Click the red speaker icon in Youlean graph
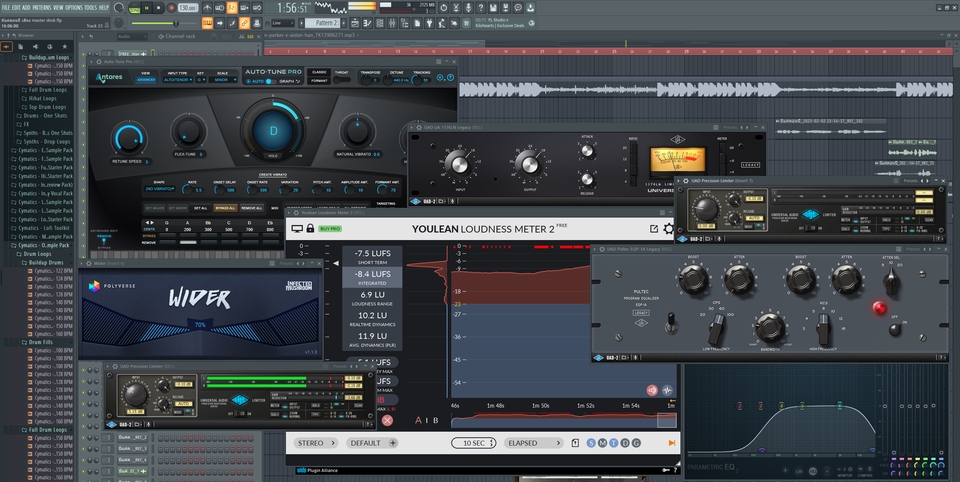Viewport: 960px width, 482px height. pos(652,390)
